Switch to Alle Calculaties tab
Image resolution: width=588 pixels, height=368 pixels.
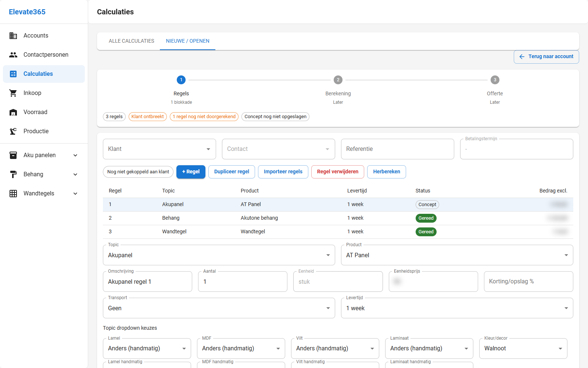click(132, 41)
